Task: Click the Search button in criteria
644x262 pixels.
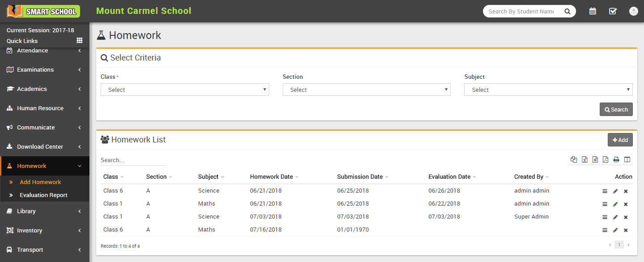Action: click(x=616, y=110)
